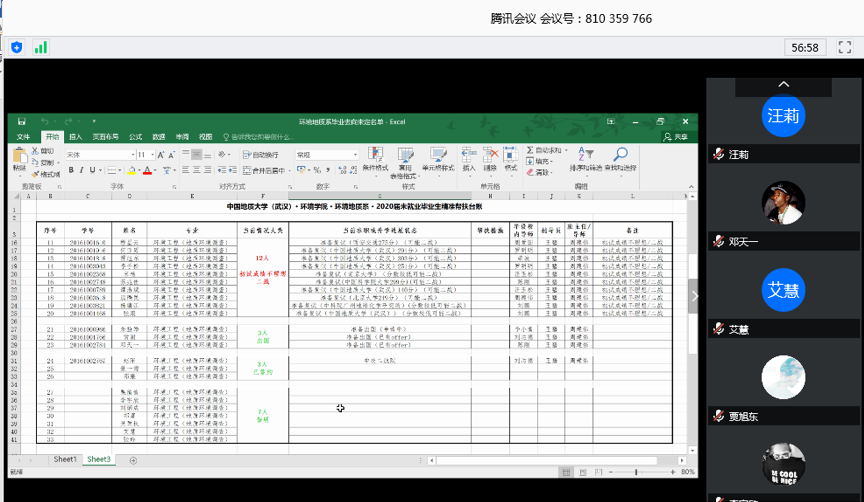
Task: Toggle underline text formatting
Action: coord(92,171)
